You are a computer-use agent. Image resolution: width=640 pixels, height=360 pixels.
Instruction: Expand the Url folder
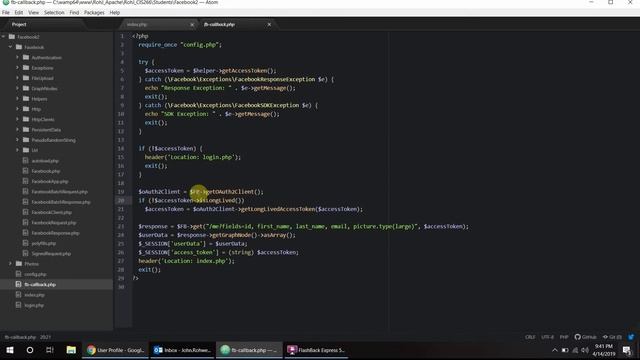coord(18,150)
